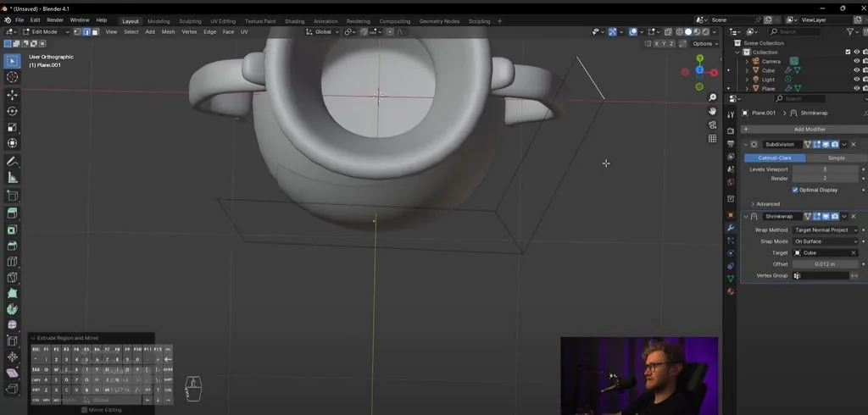
Task: Click the zoom magnifier viewport gizmo
Action: pyautogui.click(x=712, y=98)
